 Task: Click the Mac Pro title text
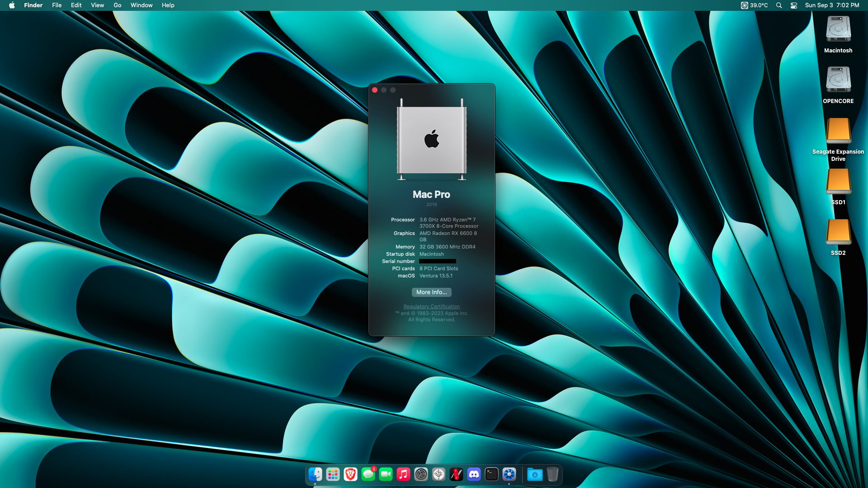click(x=432, y=194)
